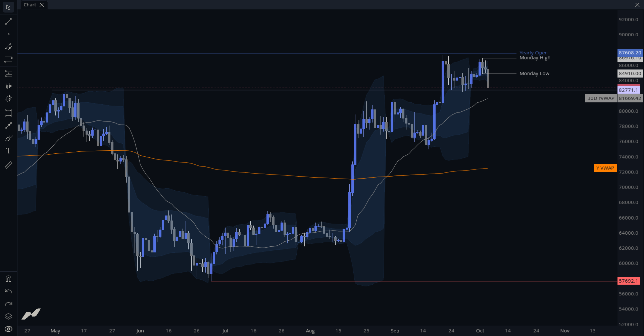
Task: Click the Jun label on time axis
Action: coord(140,331)
